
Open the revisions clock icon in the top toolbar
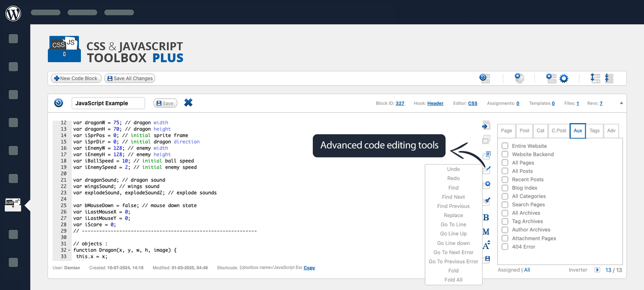[485, 78]
